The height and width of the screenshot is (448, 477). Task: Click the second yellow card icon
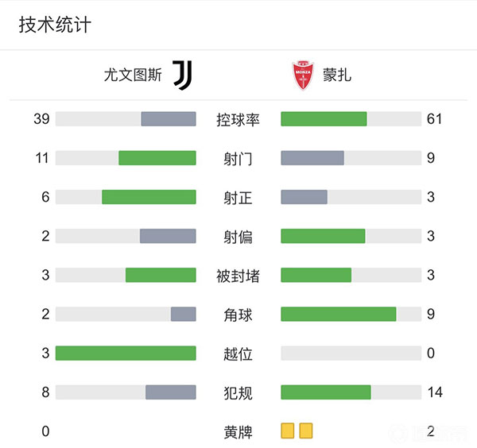306,431
